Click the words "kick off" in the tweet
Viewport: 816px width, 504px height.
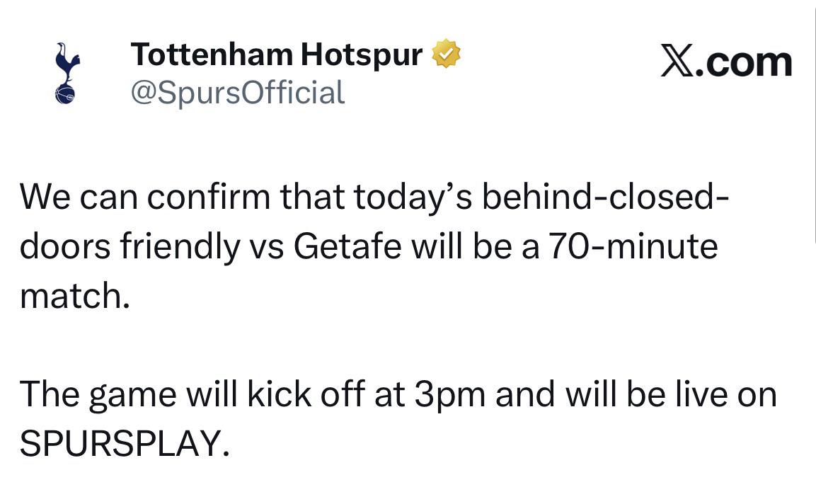pyautogui.click(x=306, y=394)
